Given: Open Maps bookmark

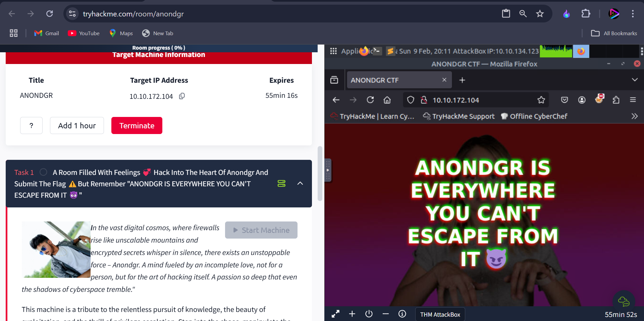Looking at the screenshot, I should tap(121, 33).
